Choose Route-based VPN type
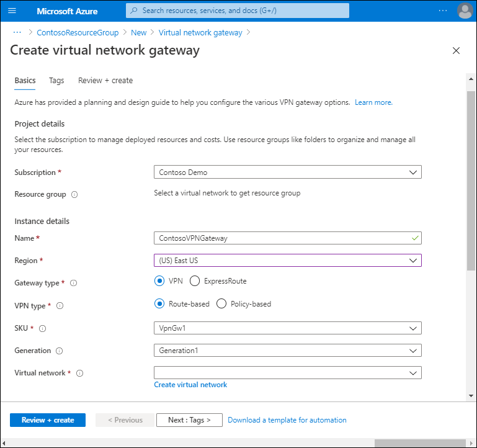 [x=159, y=304]
